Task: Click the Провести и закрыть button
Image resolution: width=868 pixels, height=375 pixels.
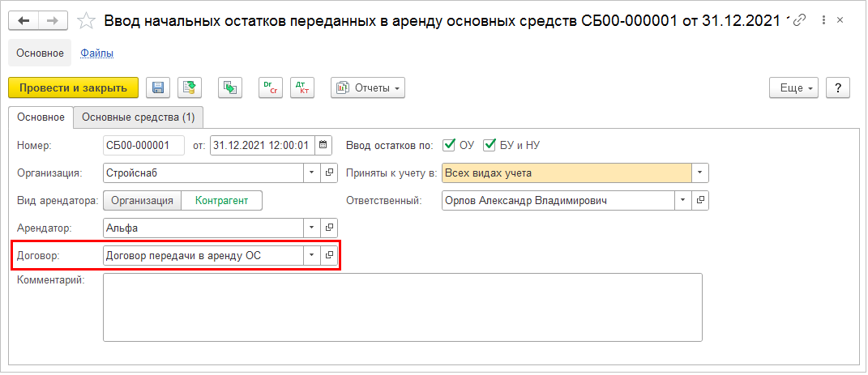Action: pos(73,87)
